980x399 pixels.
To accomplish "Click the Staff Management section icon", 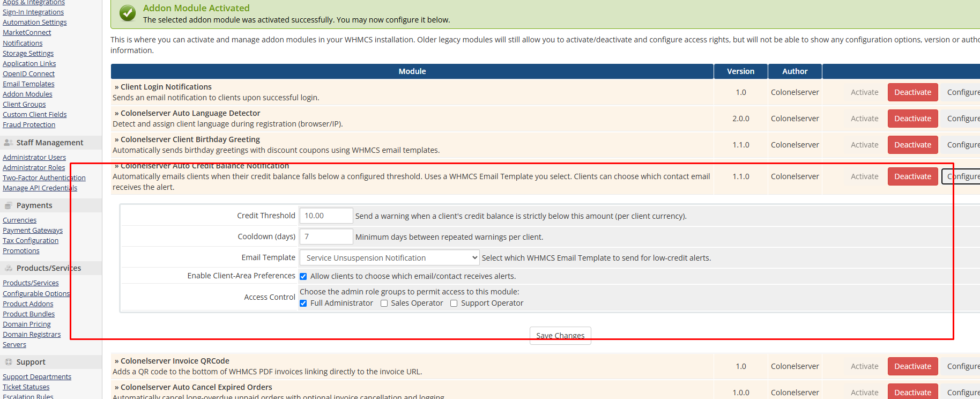I will 8,143.
